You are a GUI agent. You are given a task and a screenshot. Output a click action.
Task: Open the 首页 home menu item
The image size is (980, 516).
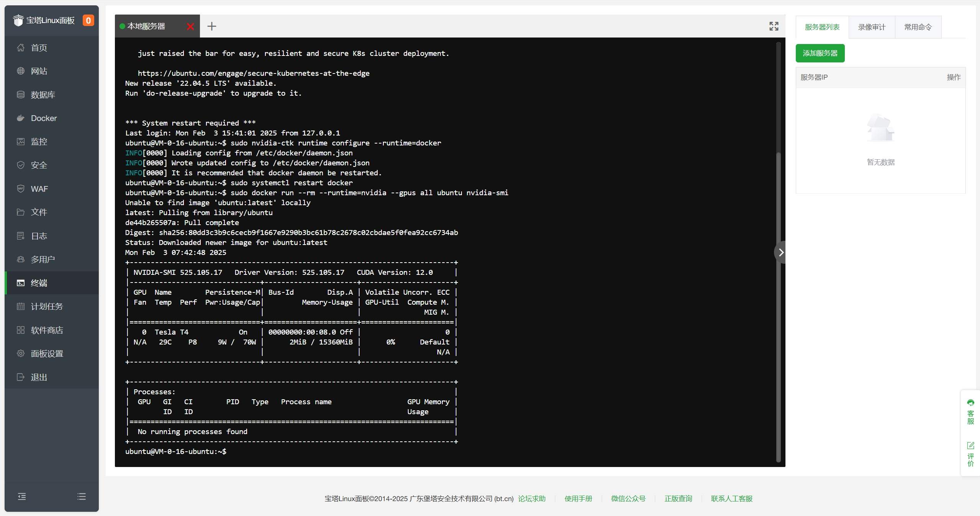52,48
